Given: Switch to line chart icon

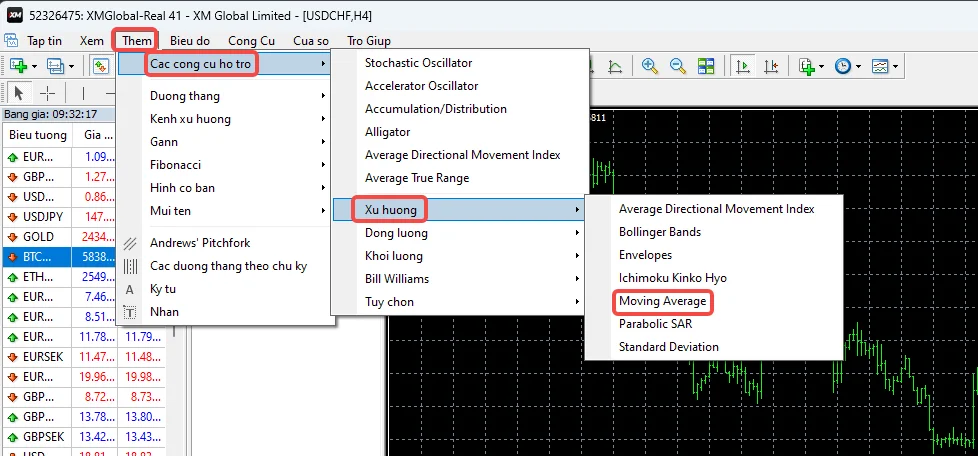Looking at the screenshot, I should coord(614,66).
